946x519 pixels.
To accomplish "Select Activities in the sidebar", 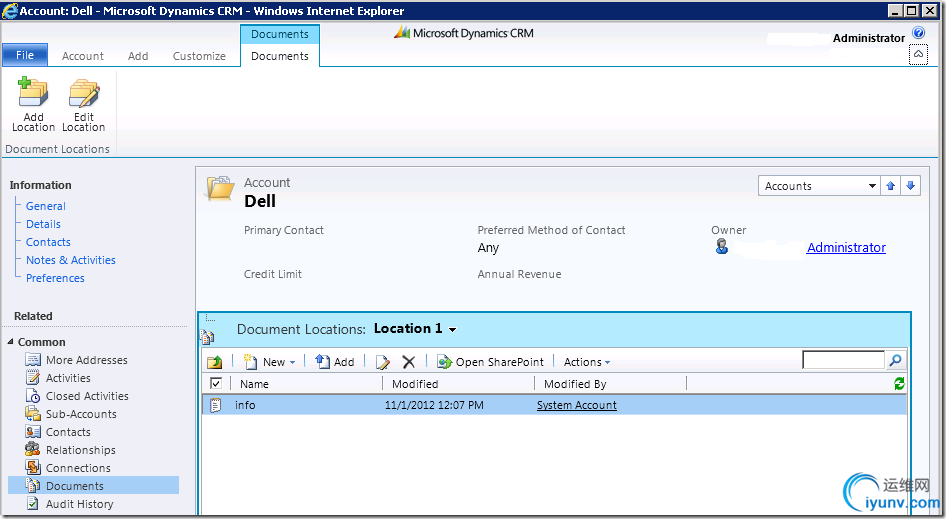I will pos(68,378).
